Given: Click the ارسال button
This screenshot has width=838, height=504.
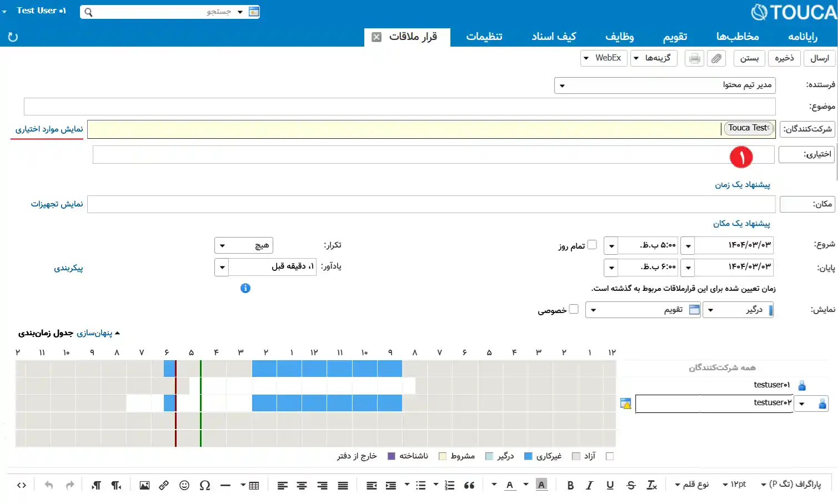Looking at the screenshot, I should 820,58.
